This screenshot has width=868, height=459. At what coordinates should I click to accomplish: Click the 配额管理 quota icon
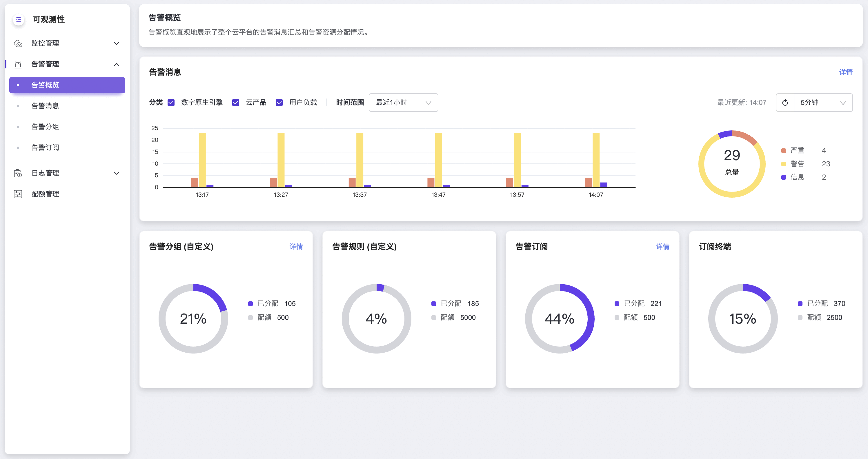tap(18, 194)
